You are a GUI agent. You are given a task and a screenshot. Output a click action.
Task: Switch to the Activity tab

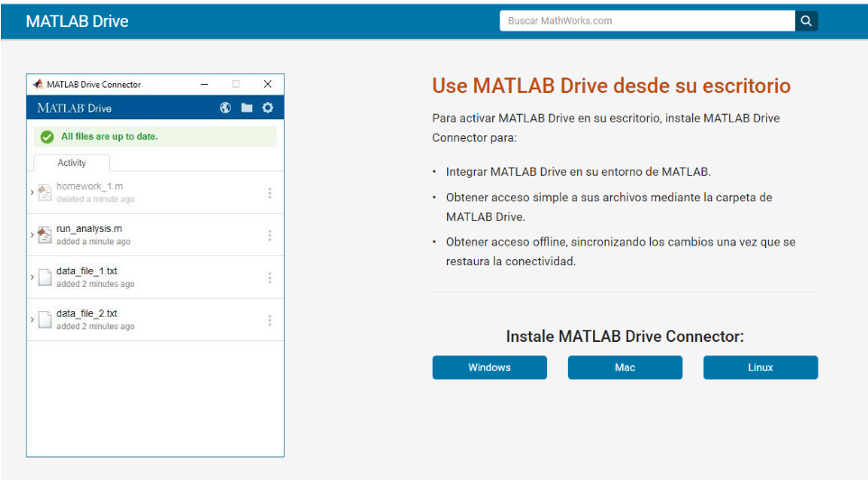coord(71,163)
